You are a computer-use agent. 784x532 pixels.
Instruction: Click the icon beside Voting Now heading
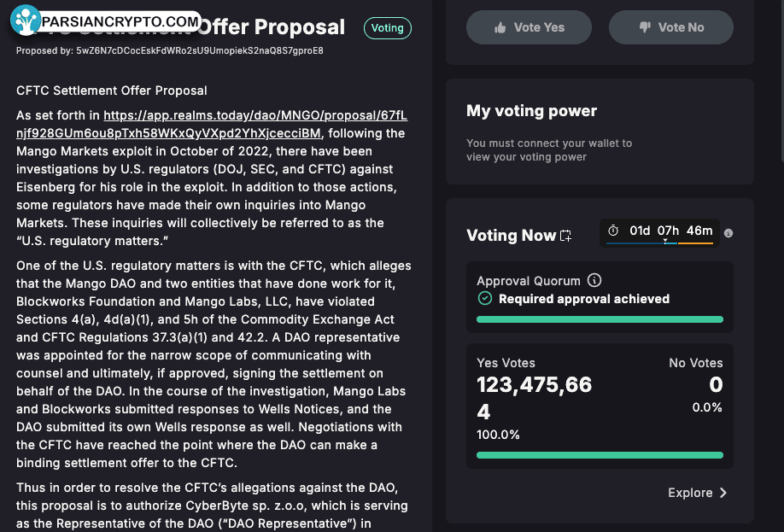(x=565, y=236)
